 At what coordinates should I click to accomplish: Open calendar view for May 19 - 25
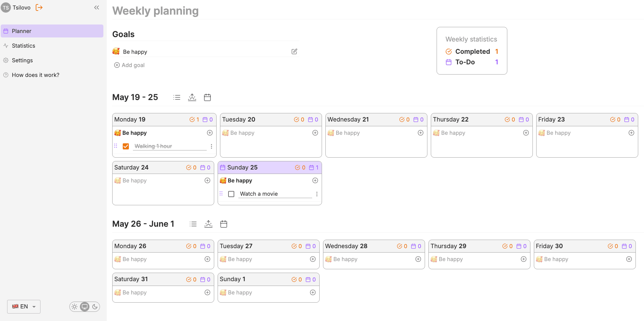(x=207, y=97)
